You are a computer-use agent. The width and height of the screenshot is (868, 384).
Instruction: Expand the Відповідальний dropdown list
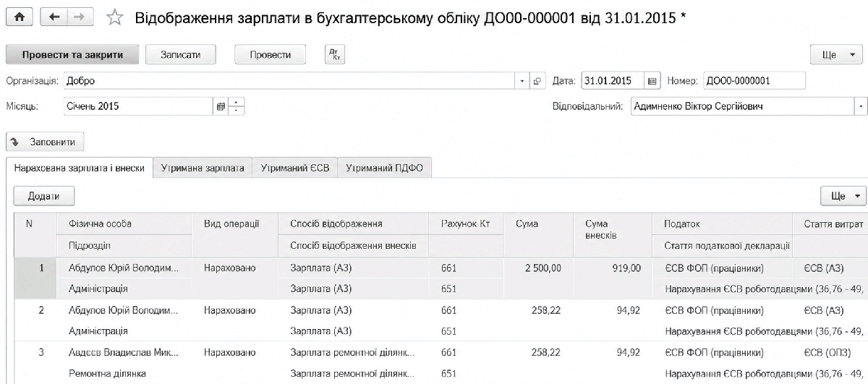[x=861, y=106]
